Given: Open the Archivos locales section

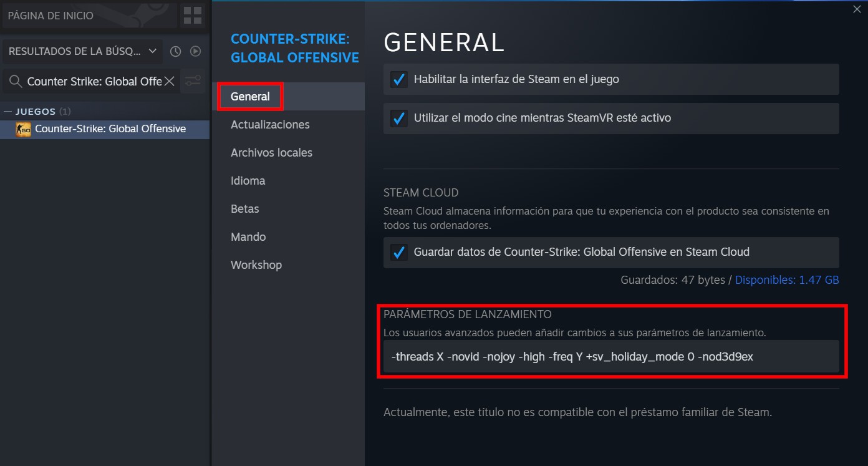Looking at the screenshot, I should (x=271, y=153).
